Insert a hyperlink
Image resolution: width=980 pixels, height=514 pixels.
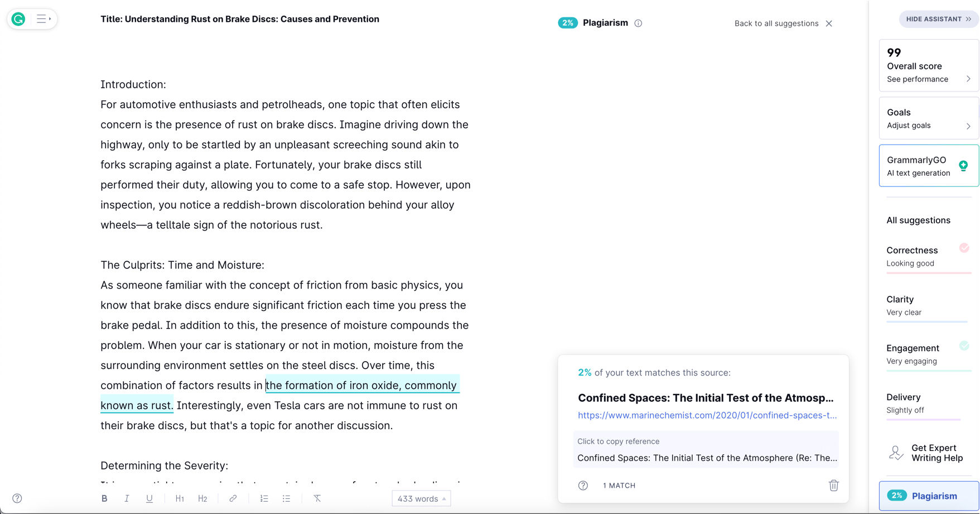click(x=233, y=498)
